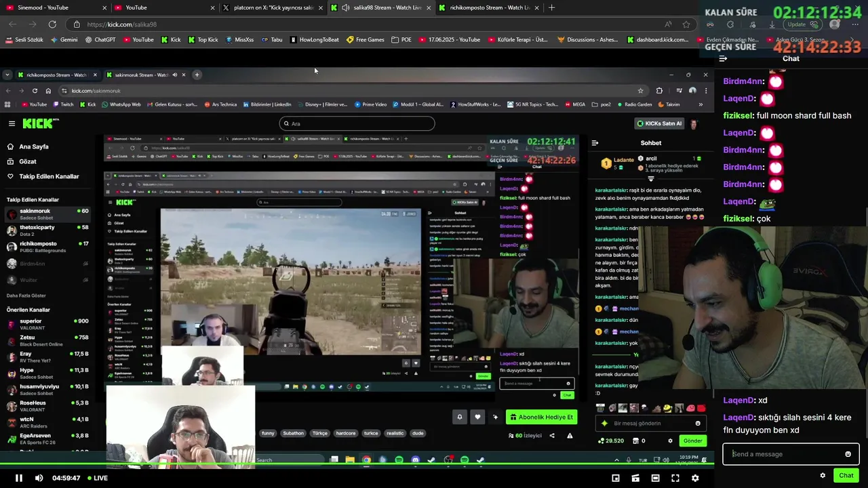The image size is (868, 488).
Task: Expand Daha Fazla Göster channel list
Action: point(26,296)
